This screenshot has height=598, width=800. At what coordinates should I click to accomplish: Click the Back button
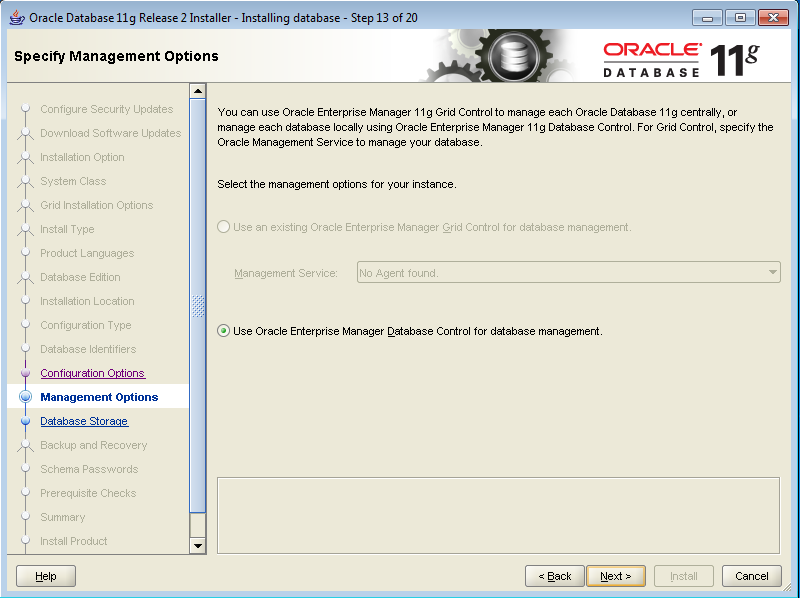coord(555,576)
